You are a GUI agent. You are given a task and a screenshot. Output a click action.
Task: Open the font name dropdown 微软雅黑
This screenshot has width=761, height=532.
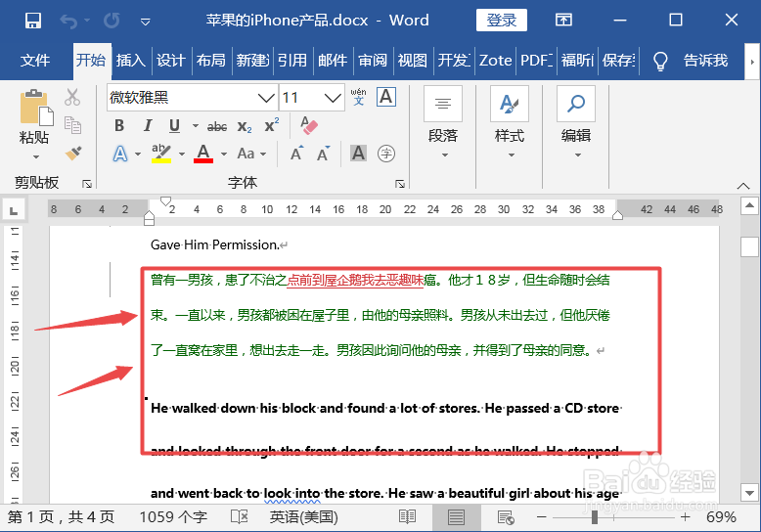pos(266,98)
